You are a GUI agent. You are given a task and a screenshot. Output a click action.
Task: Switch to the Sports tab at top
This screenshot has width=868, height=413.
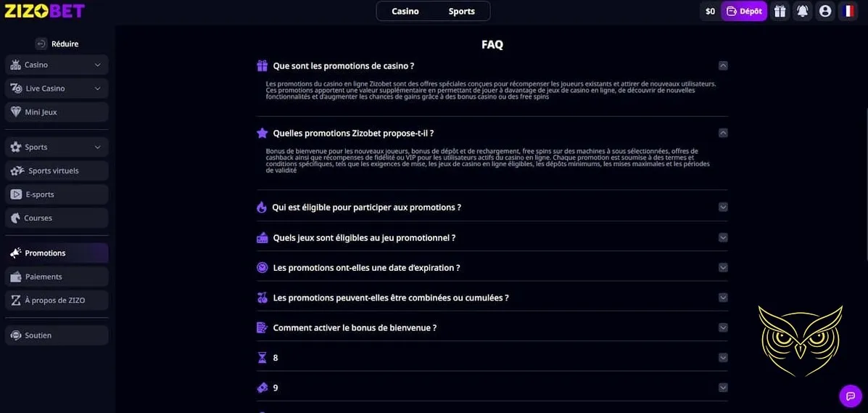coord(461,11)
